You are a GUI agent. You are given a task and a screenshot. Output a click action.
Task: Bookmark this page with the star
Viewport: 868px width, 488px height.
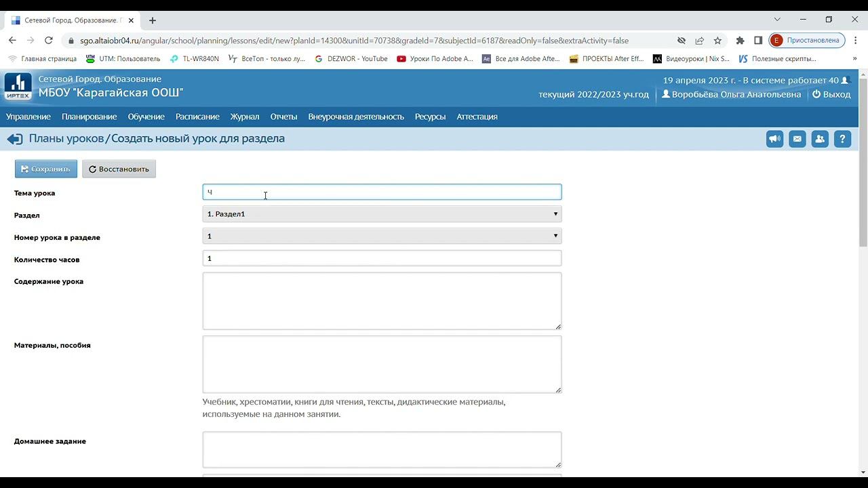pyautogui.click(x=717, y=41)
